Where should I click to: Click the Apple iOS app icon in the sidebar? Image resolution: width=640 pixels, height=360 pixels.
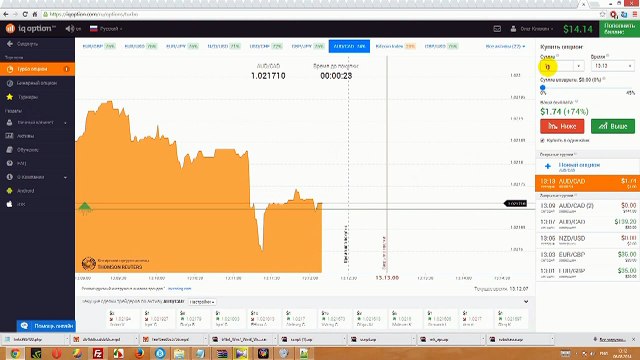[x=10, y=204]
